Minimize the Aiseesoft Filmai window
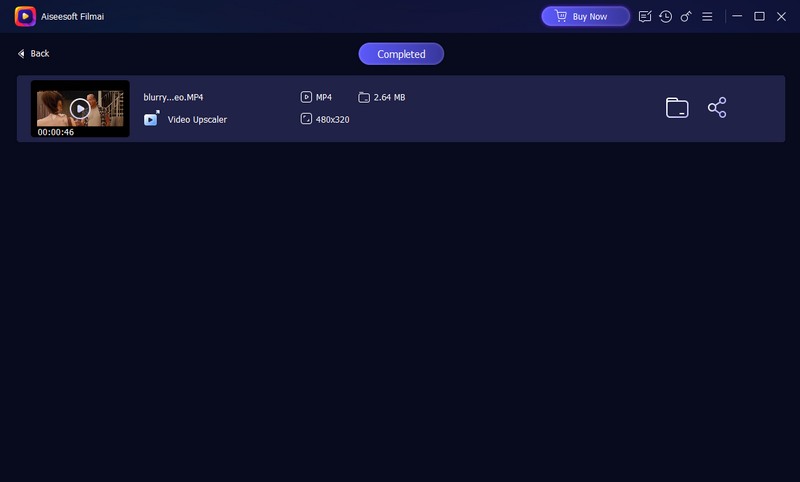This screenshot has width=800, height=482. (738, 16)
